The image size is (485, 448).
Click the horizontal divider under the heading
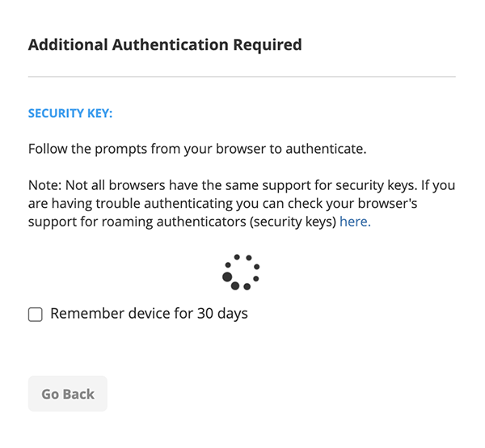coord(242,77)
